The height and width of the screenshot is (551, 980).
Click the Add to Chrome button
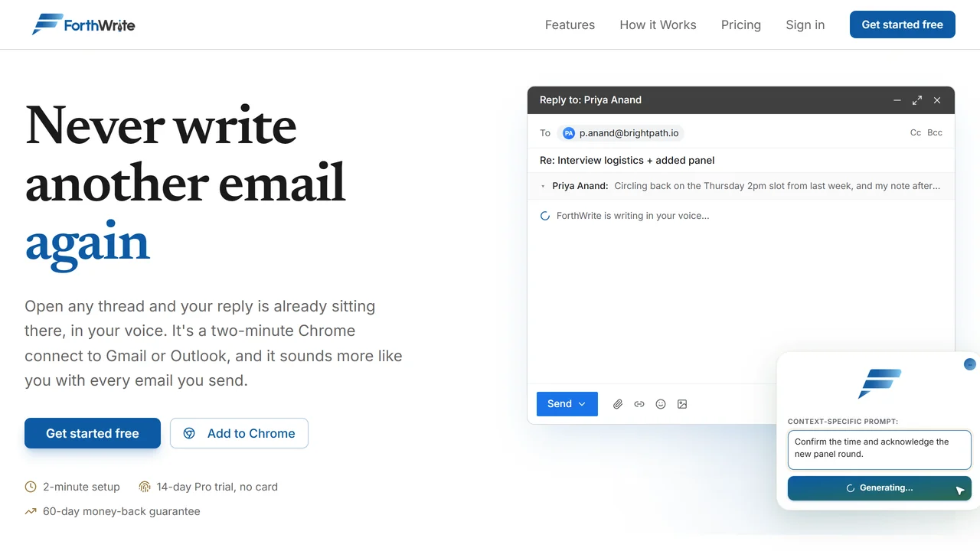pyautogui.click(x=239, y=433)
